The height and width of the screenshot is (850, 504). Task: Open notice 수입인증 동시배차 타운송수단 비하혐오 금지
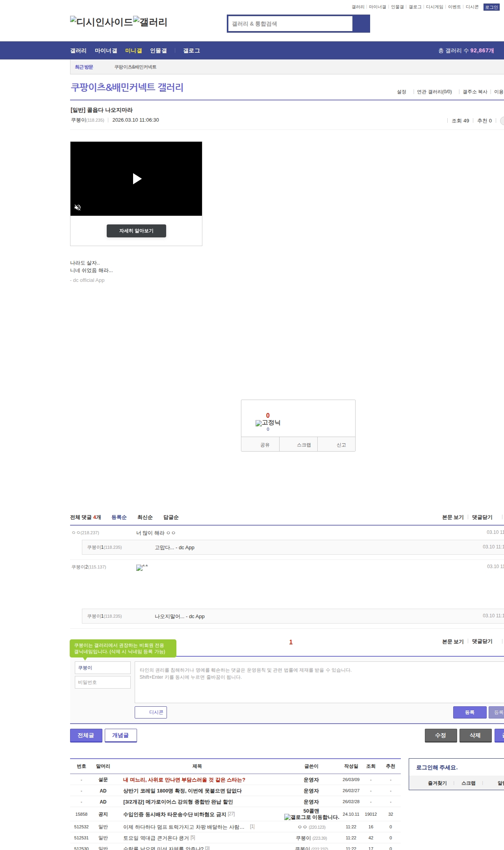[x=174, y=814]
